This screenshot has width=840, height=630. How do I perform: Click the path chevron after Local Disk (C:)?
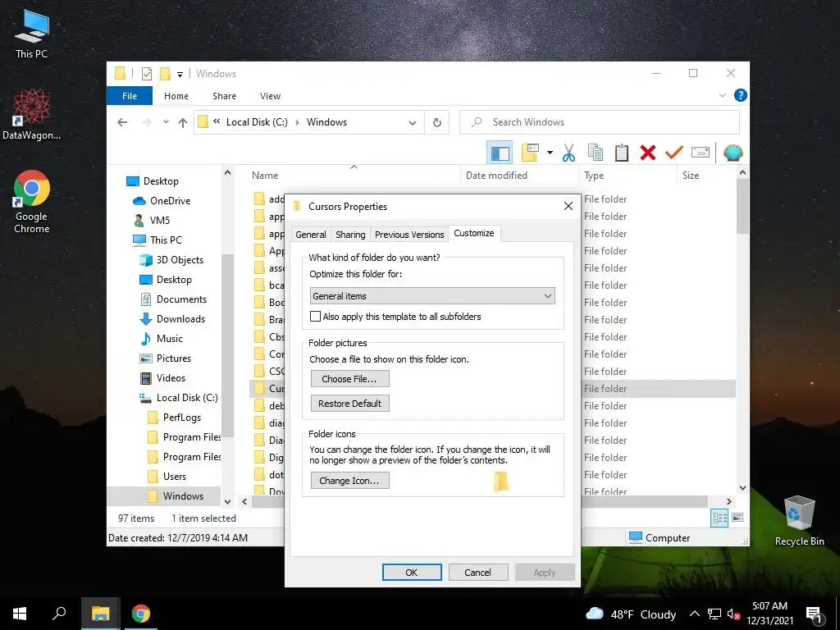point(297,122)
